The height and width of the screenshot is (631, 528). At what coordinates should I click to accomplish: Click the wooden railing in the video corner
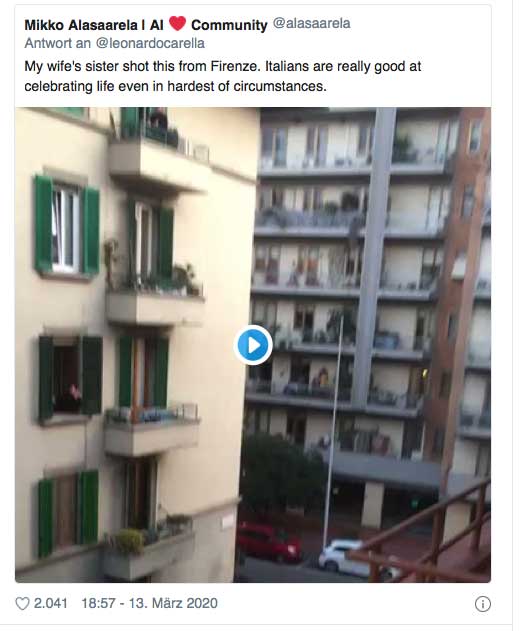pyautogui.click(x=427, y=535)
